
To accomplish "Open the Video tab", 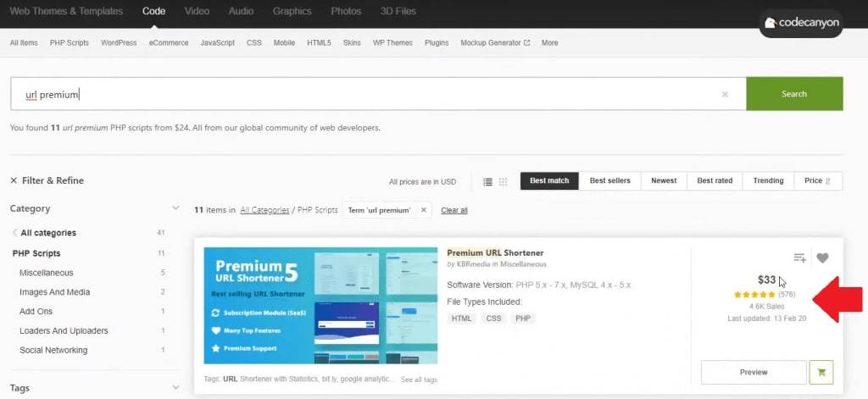I will coord(197,11).
